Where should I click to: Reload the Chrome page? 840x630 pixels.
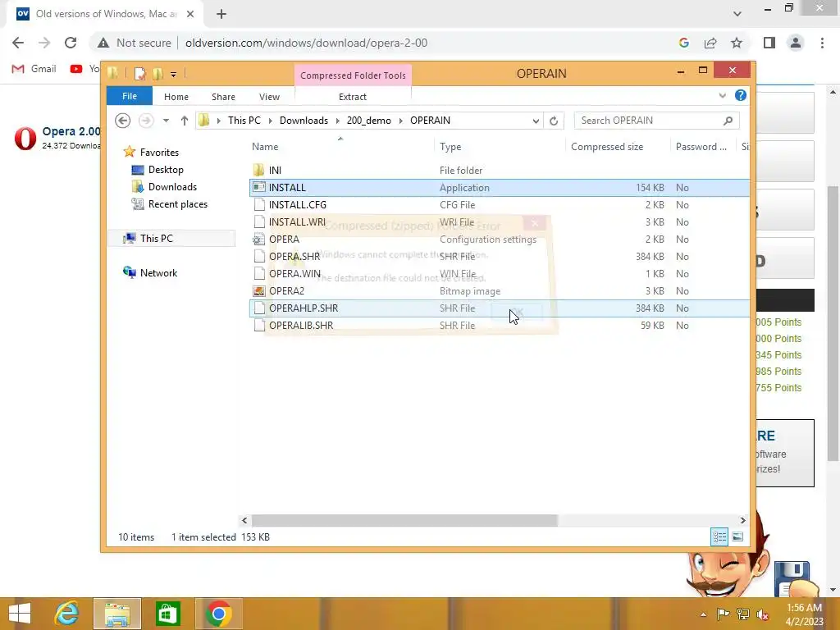point(71,43)
